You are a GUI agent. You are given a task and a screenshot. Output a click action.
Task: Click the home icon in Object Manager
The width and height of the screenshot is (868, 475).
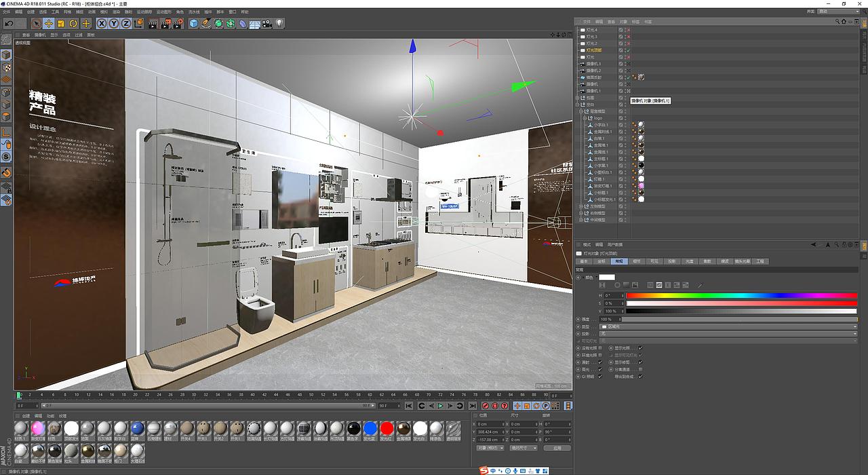pyautogui.click(x=844, y=22)
